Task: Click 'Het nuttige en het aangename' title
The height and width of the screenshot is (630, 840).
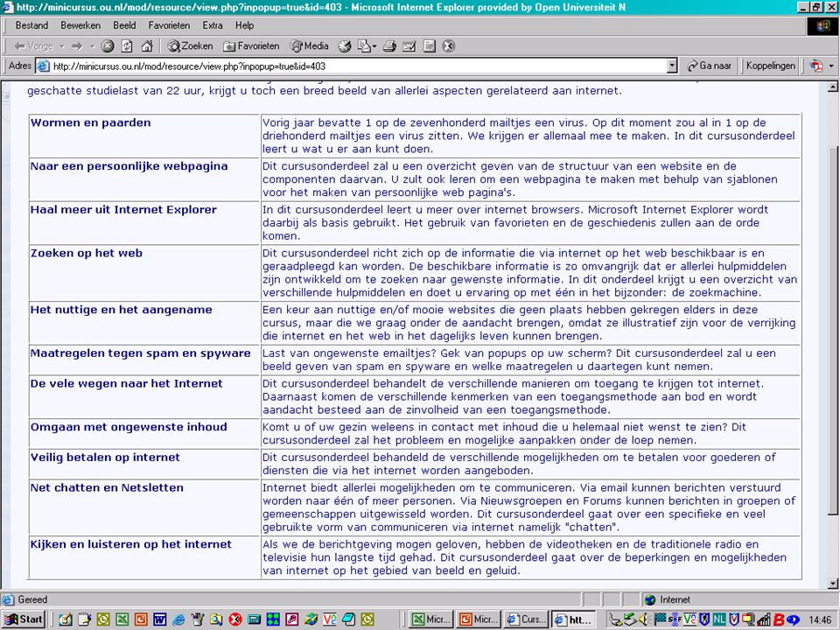Action: 121,310
